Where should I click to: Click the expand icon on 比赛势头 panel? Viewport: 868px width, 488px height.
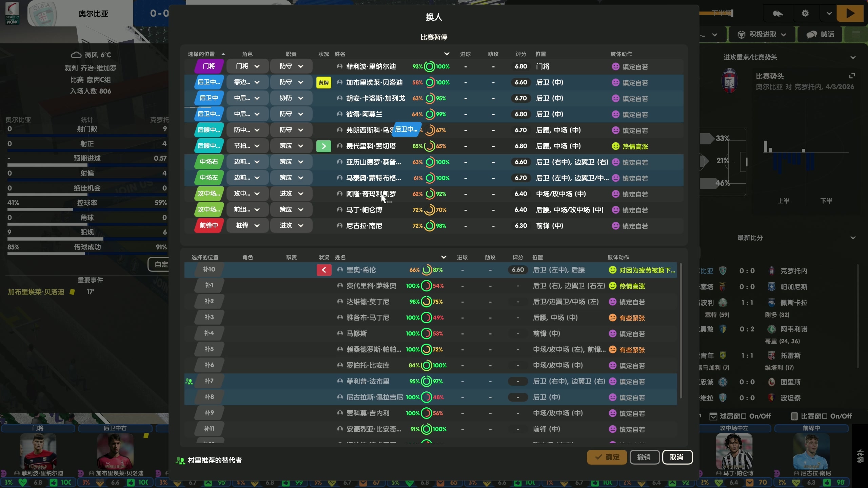[x=852, y=75]
